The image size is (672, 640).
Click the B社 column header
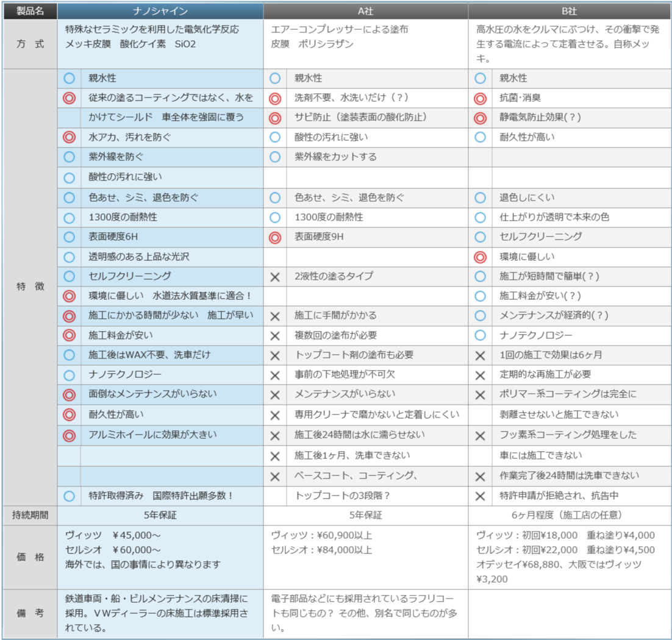coord(570,11)
